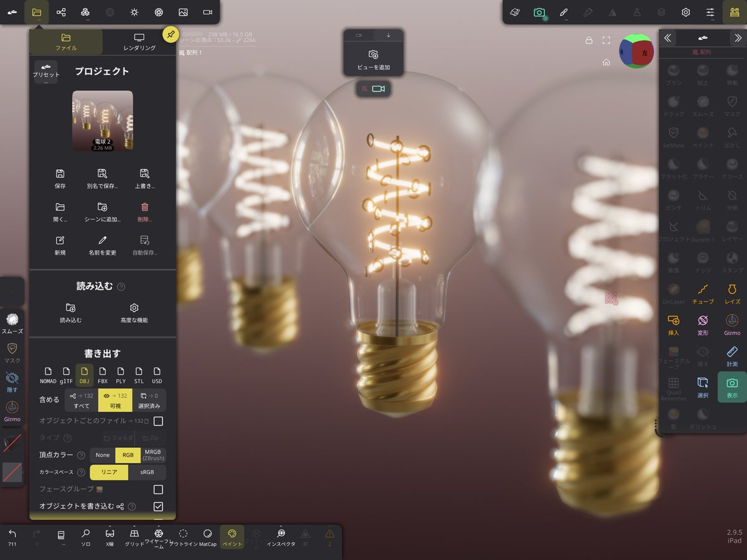Select the 表示 (View) tool
Image resolution: width=747 pixels, height=560 pixels.
click(733, 387)
